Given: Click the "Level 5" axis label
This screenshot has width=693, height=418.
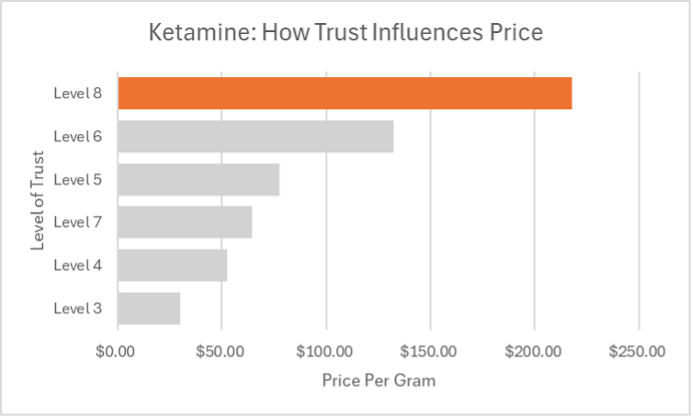Looking at the screenshot, I should click(x=78, y=179).
